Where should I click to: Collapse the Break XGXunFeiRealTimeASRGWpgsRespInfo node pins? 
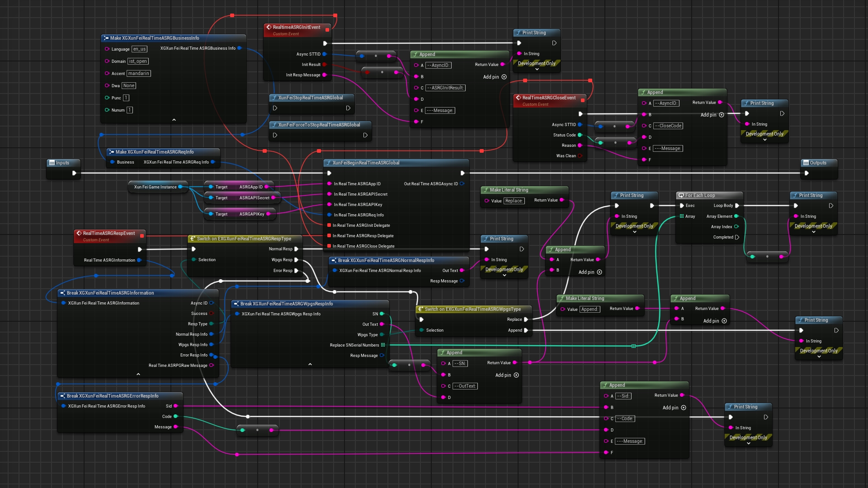[310, 364]
